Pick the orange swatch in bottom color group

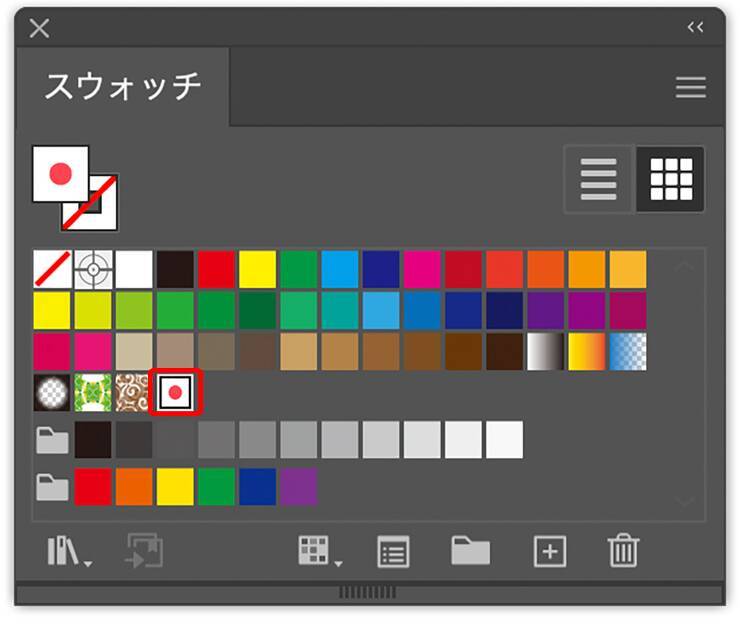[x=134, y=487]
